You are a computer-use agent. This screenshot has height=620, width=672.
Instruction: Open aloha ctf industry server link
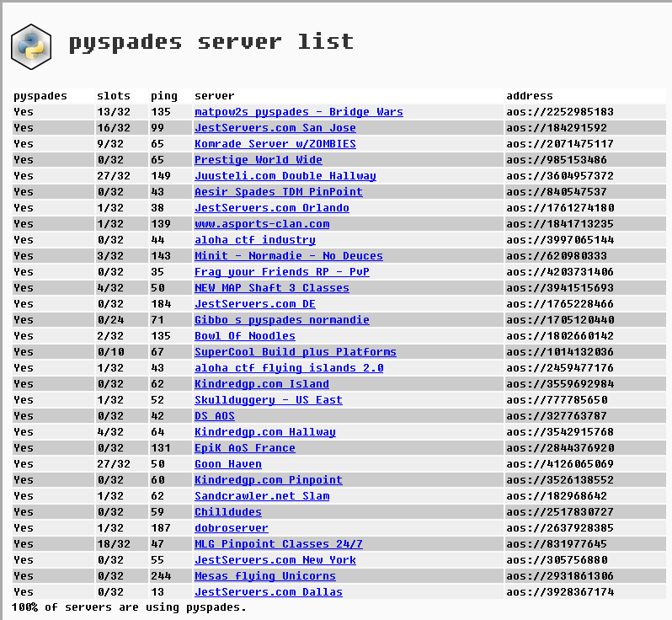[x=254, y=240]
